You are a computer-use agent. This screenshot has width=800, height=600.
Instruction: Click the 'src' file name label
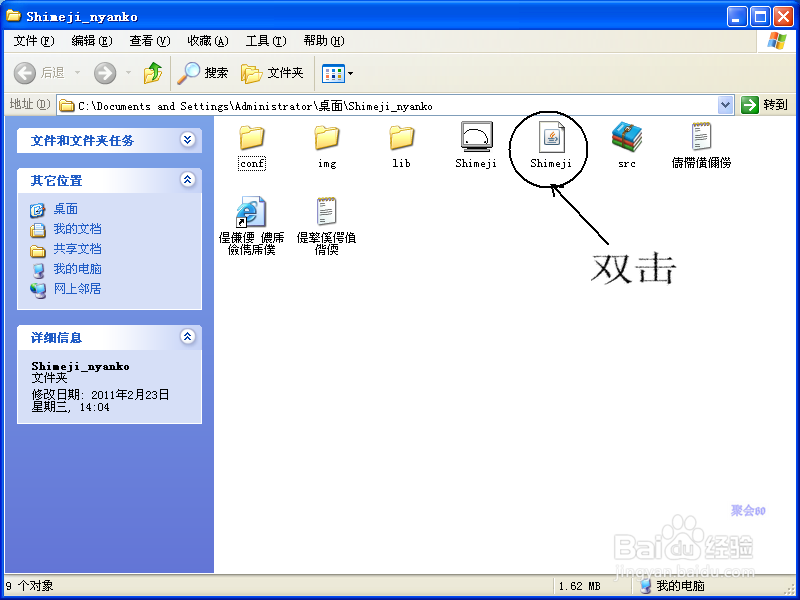627,164
